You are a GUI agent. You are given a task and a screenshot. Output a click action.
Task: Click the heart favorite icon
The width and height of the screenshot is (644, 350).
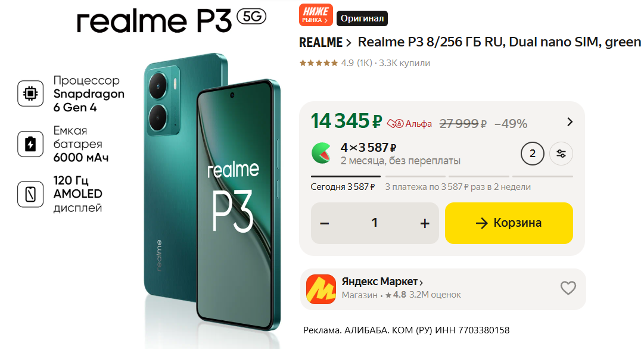pyautogui.click(x=568, y=288)
